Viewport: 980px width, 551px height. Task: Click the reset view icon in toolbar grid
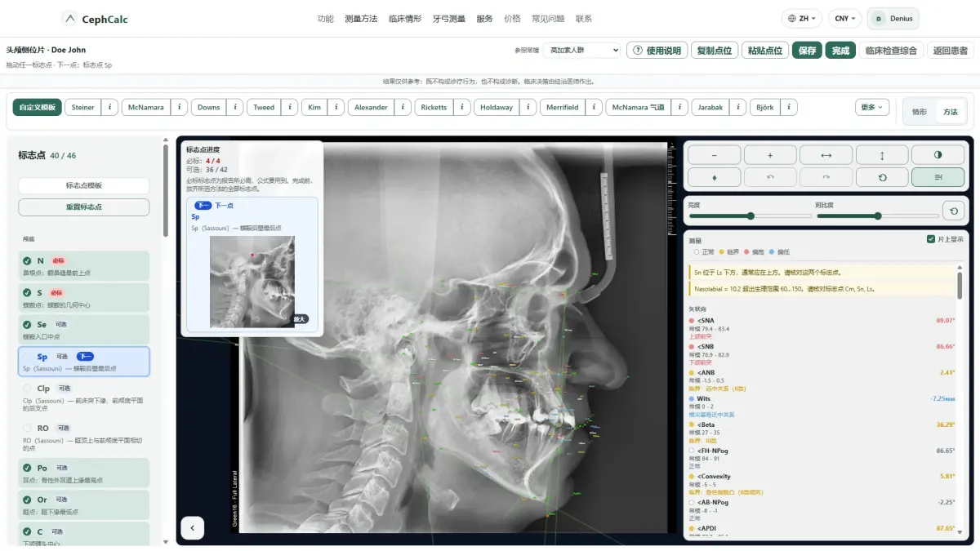tap(882, 177)
